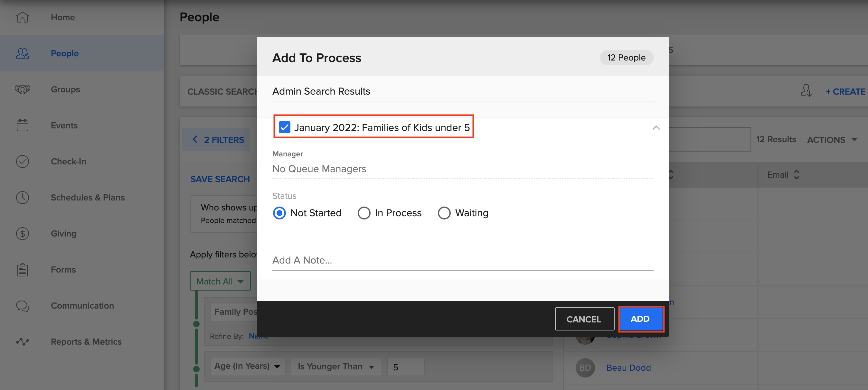The height and width of the screenshot is (390, 868).
Task: Uncheck January 2022: Families of Kids under 5
Action: [x=285, y=127]
